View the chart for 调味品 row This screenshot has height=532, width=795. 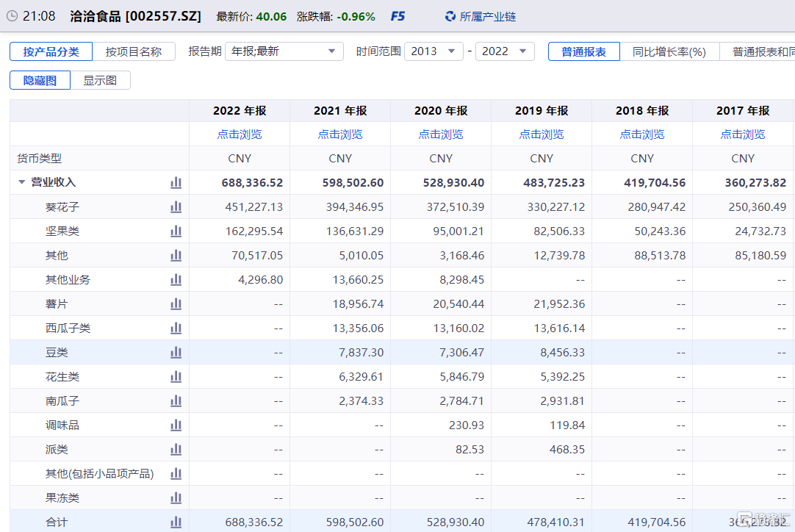(x=176, y=425)
